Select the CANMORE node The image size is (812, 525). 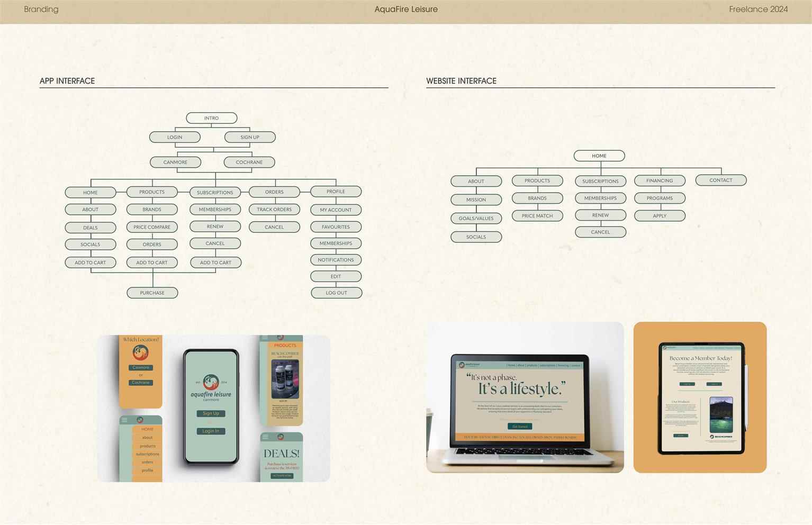pyautogui.click(x=175, y=162)
